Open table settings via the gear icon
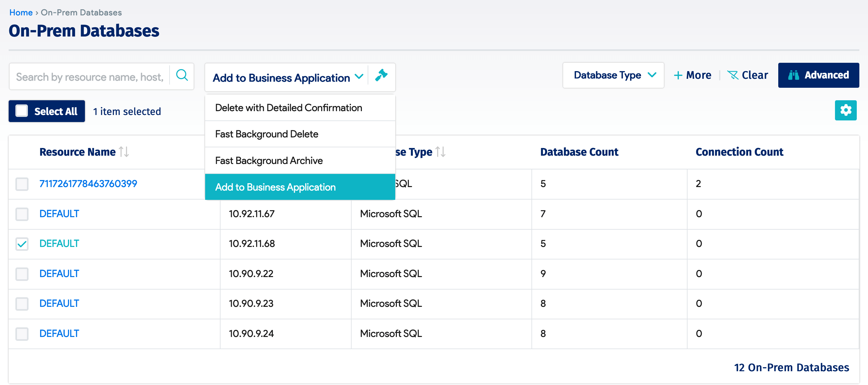Screen dimensions: 868x385 pyautogui.click(x=846, y=110)
